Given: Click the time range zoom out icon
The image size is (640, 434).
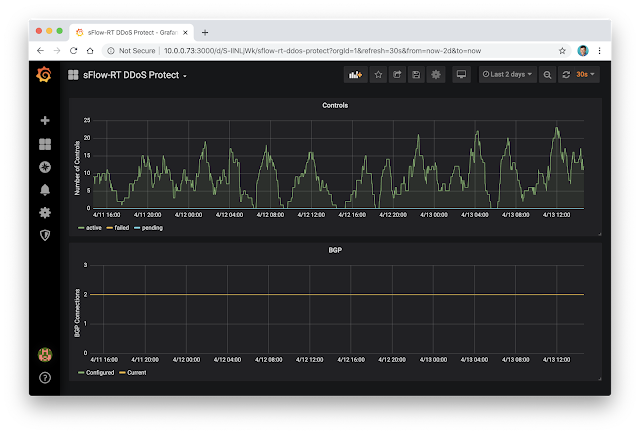Looking at the screenshot, I should 547,75.
